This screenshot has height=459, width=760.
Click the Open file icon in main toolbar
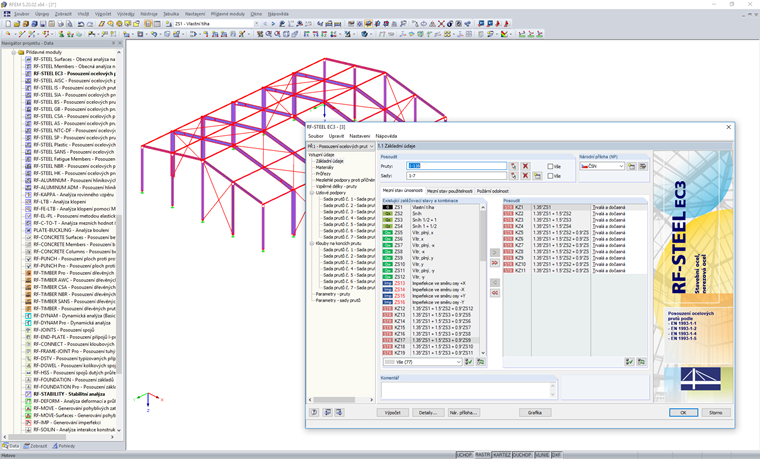pos(16,24)
